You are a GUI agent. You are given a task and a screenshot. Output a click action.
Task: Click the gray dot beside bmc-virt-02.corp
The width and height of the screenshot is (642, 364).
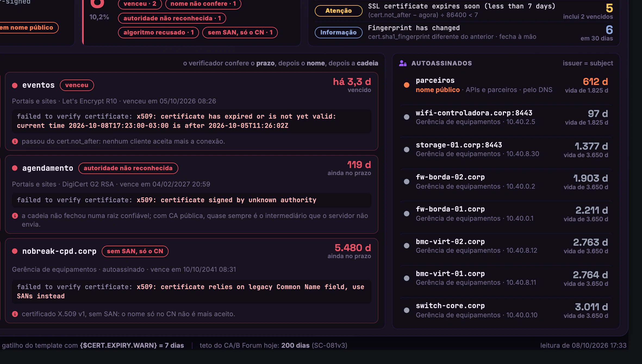click(406, 246)
